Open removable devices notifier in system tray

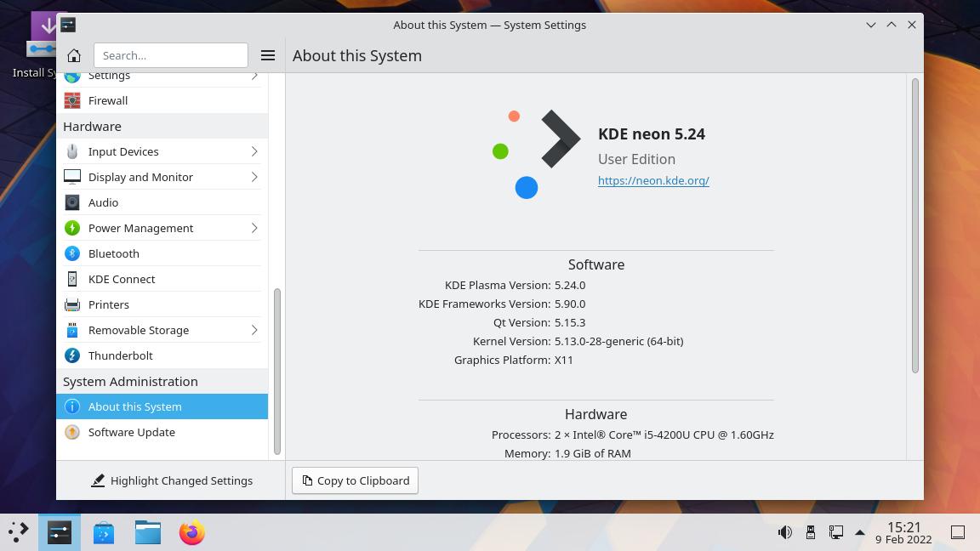(811, 532)
